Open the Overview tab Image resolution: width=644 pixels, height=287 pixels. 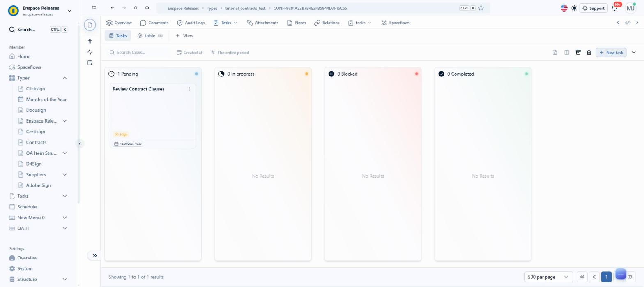point(119,23)
